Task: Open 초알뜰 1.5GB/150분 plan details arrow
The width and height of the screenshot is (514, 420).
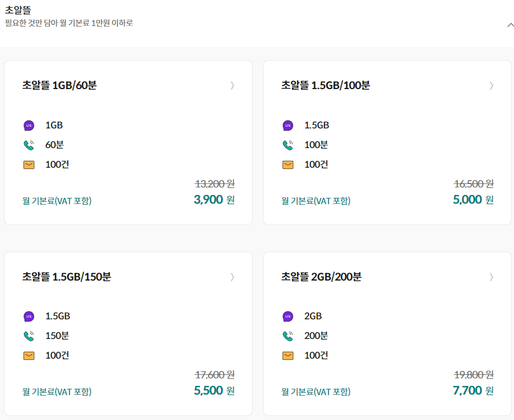Action: 232,277
